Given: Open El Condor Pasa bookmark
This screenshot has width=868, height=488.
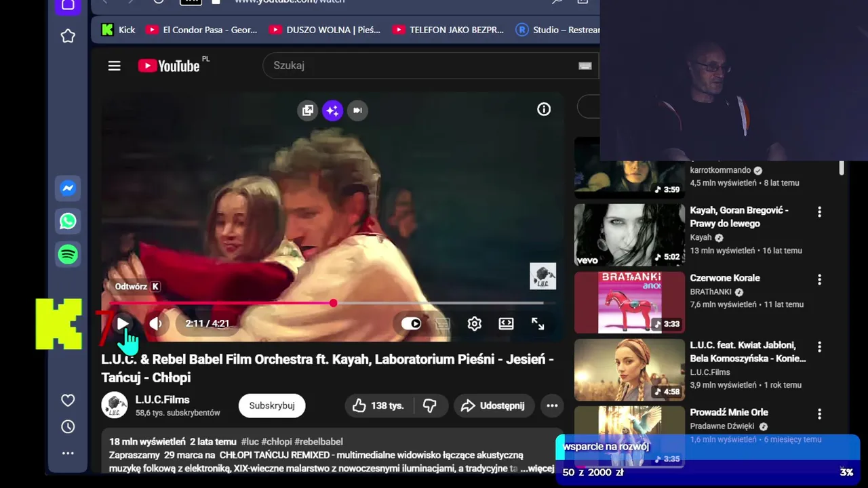Looking at the screenshot, I should pos(201,29).
